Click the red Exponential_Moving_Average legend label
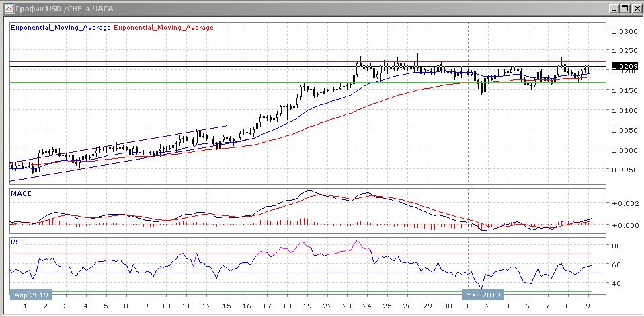The image size is (644, 317). pyautogui.click(x=163, y=28)
